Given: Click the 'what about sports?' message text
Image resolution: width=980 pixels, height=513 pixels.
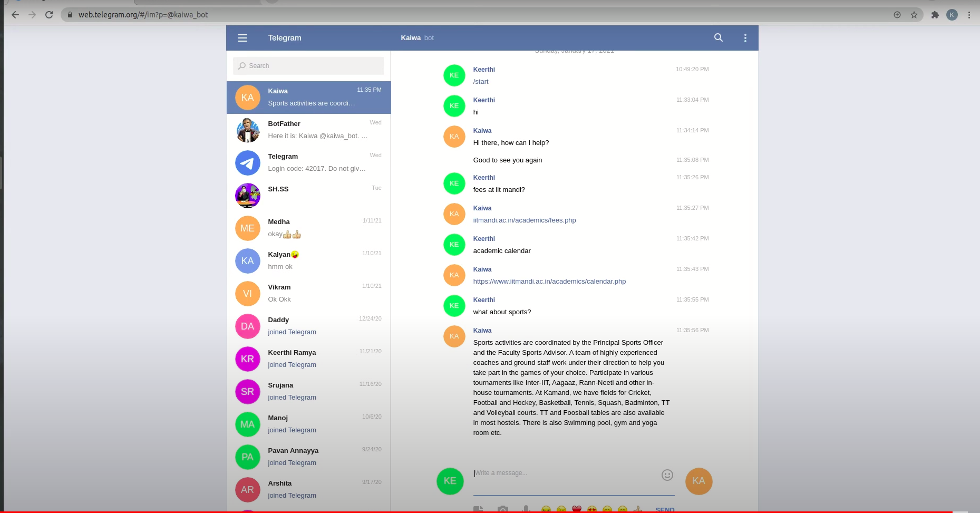Looking at the screenshot, I should (x=502, y=312).
